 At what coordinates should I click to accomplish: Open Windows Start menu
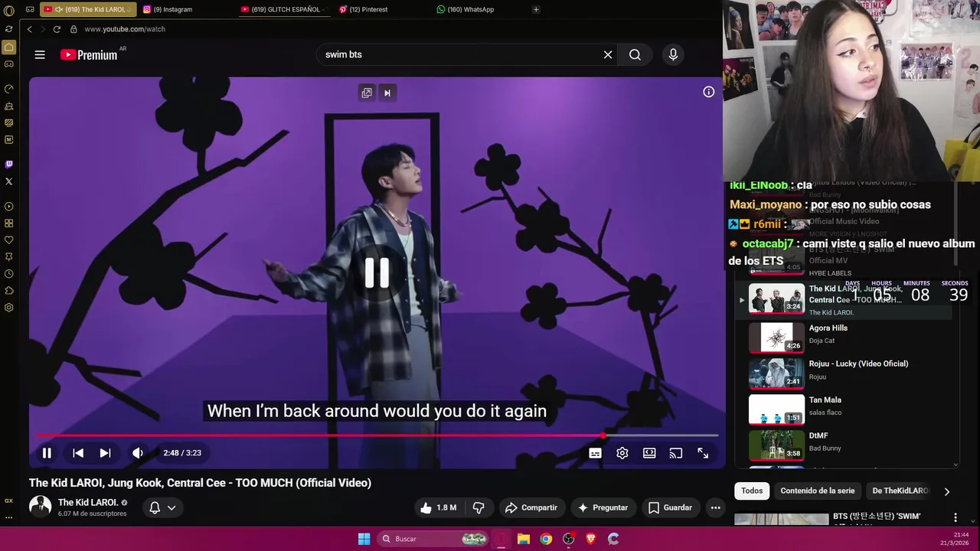tap(364, 539)
